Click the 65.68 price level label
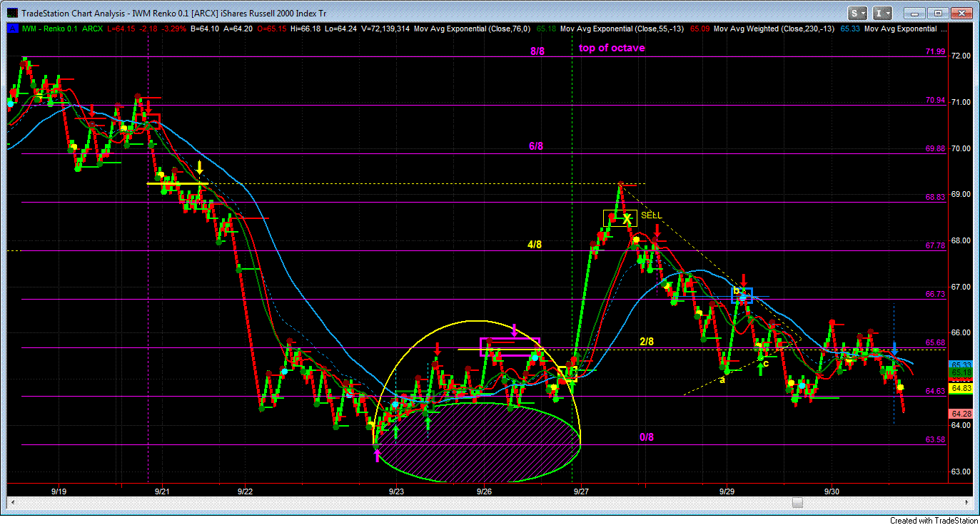This screenshot has width=980, height=525. tap(935, 342)
